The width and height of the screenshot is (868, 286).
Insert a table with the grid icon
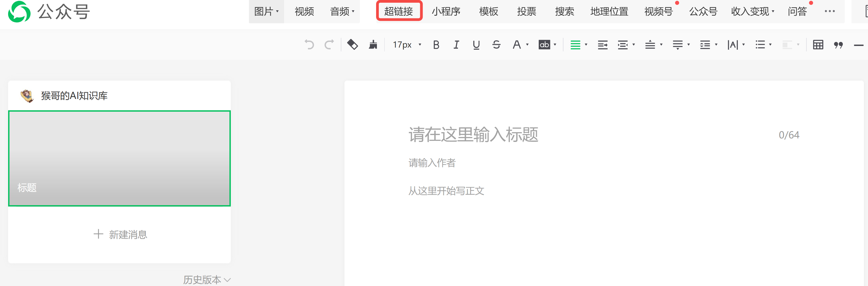(818, 45)
